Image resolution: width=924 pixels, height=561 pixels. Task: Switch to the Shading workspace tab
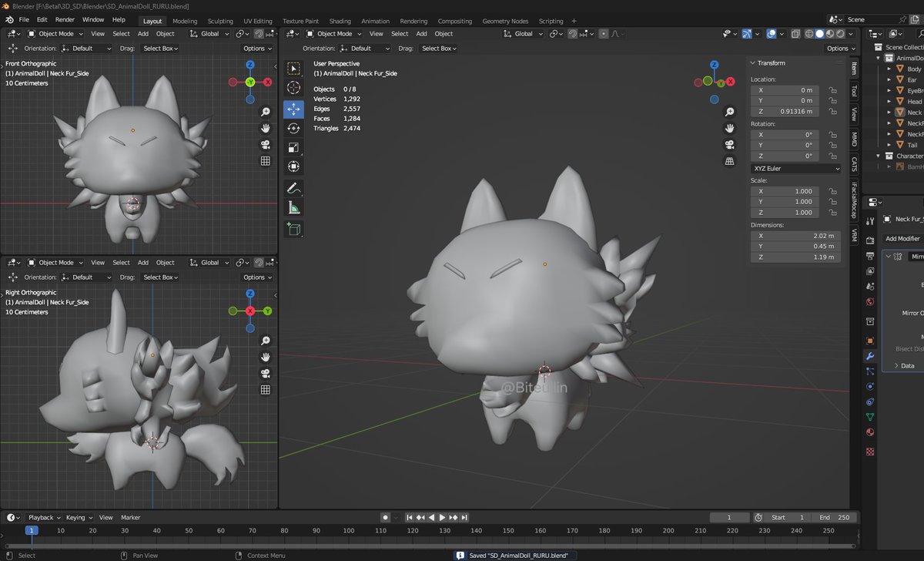pos(340,21)
